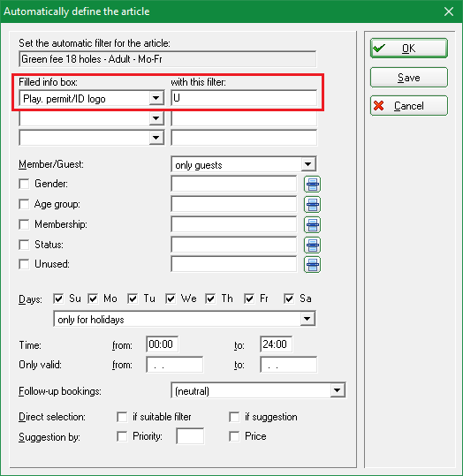Confirm with the green checkmark OK button
The width and height of the screenshot is (463, 476).
pos(408,48)
